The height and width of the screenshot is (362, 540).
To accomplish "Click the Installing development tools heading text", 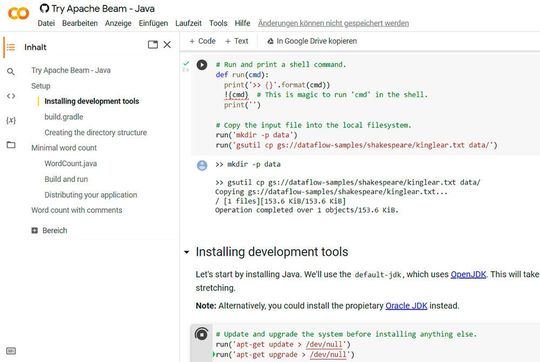I will 272,252.
